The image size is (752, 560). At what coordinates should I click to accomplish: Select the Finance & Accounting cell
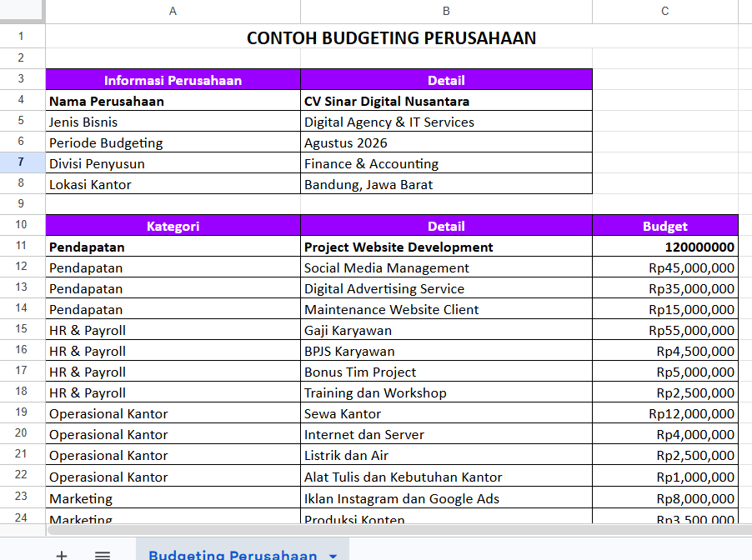coord(447,163)
